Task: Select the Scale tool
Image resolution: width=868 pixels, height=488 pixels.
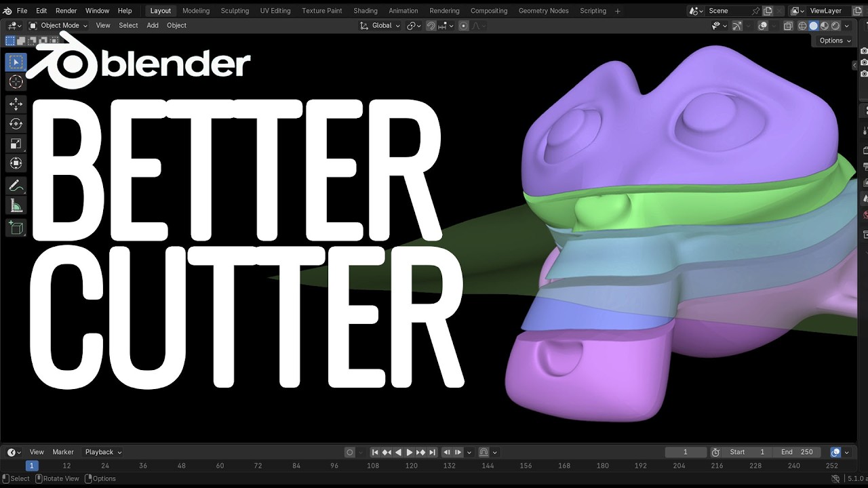Action: coord(16,143)
